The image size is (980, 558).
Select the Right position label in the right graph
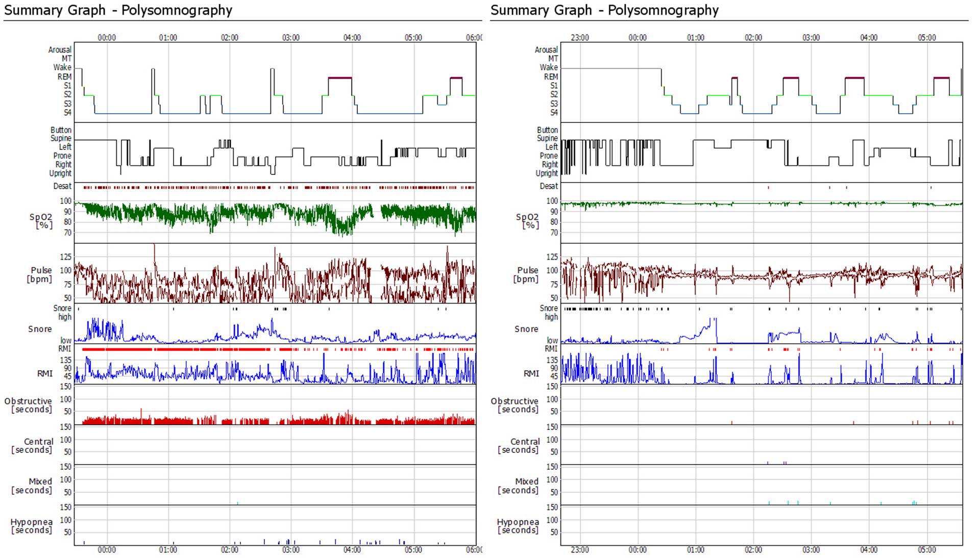pos(550,164)
